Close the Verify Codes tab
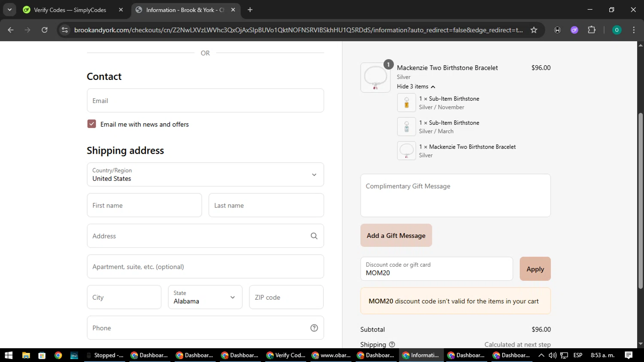Viewport: 644px width, 362px height. pyautogui.click(x=121, y=10)
